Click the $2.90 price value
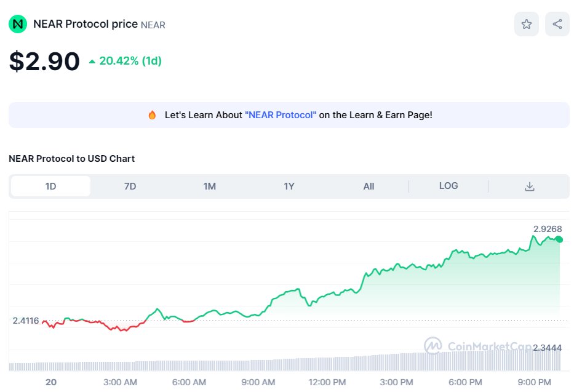 44,61
